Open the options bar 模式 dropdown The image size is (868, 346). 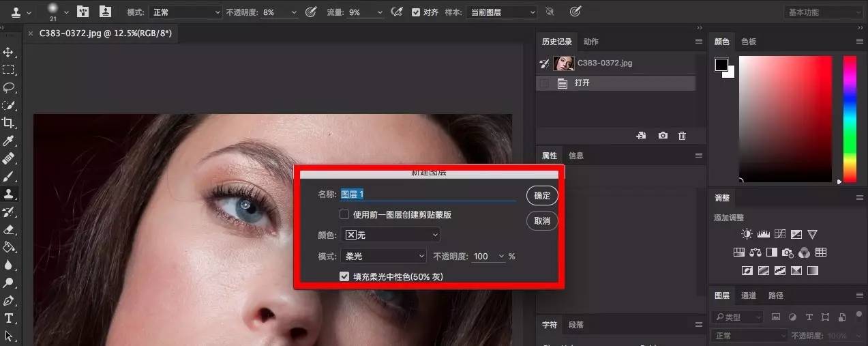185,12
